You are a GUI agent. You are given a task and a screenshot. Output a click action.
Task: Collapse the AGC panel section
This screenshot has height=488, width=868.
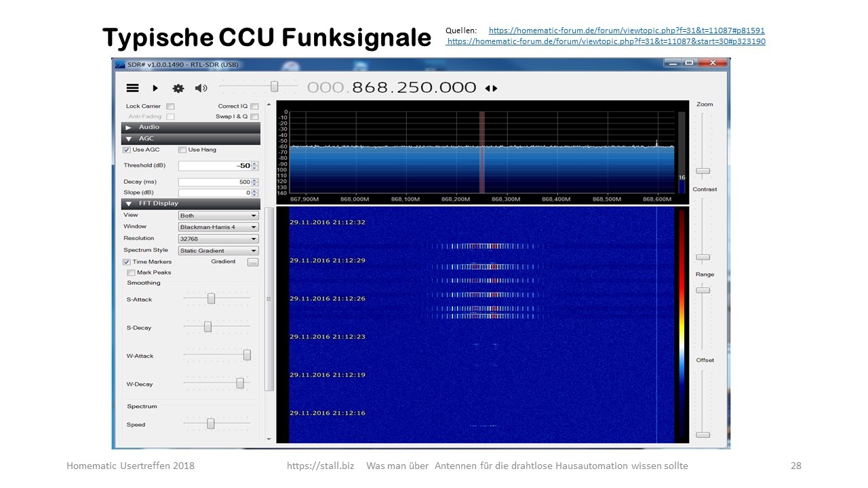[x=191, y=139]
